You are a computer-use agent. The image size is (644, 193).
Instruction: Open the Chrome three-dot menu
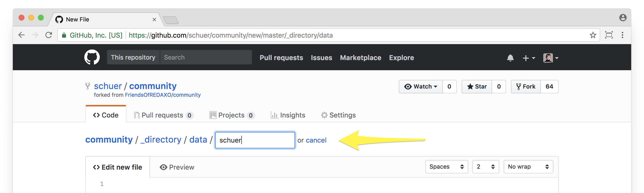[x=622, y=35]
